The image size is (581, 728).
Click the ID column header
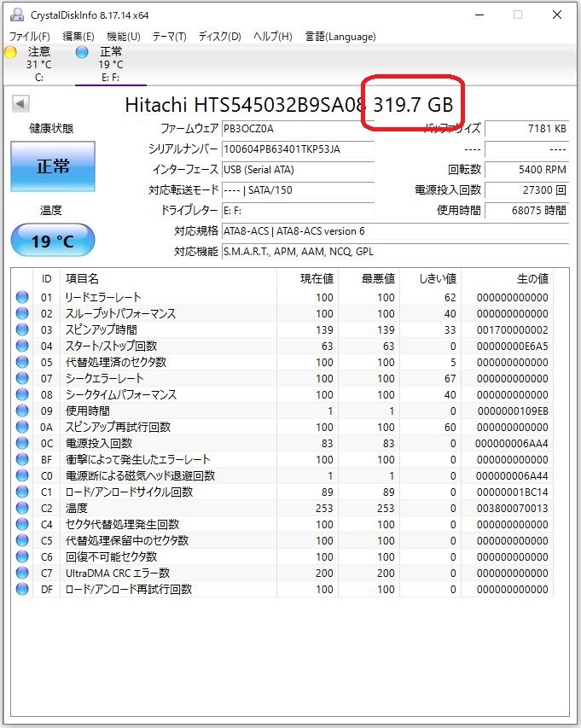point(46,278)
